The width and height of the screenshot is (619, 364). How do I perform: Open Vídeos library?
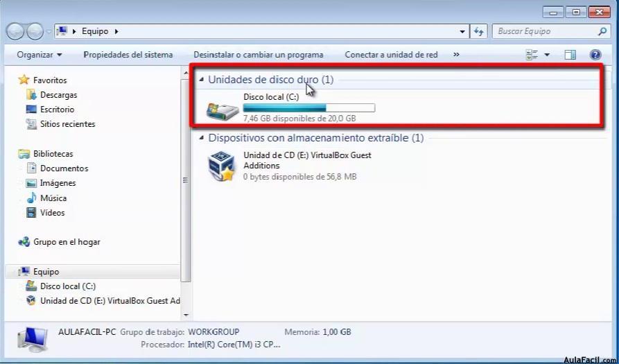(x=52, y=213)
